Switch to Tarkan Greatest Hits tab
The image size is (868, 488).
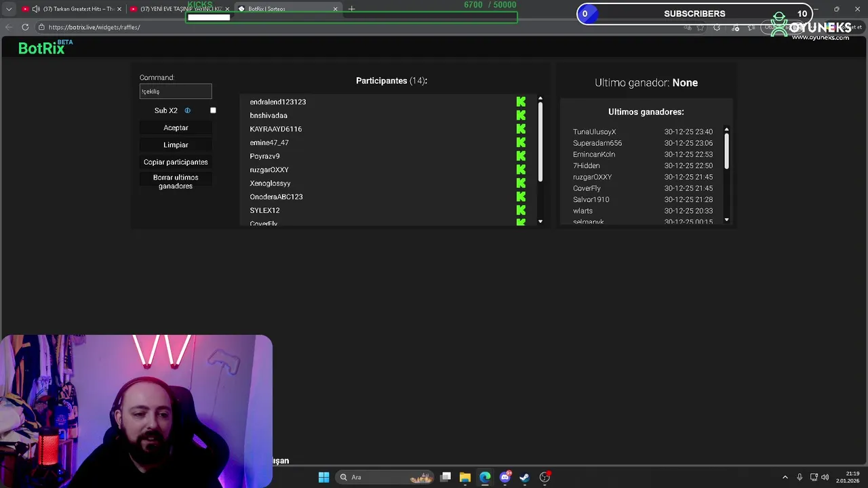point(72,9)
